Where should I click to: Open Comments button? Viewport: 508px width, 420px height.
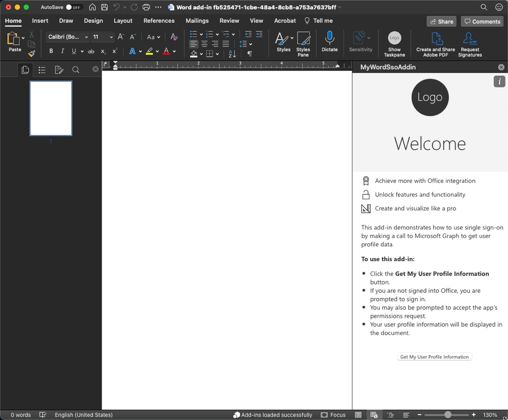pos(482,21)
